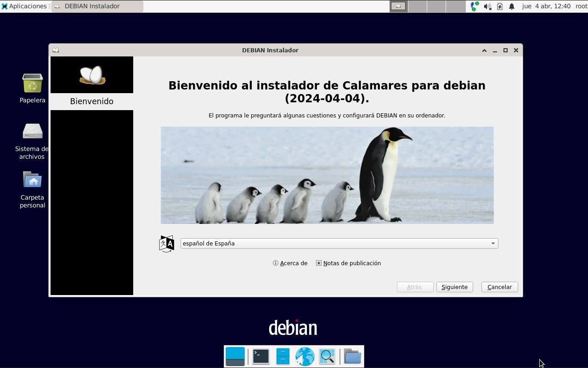Click the battery power manager icon
Image resolution: width=588 pixels, height=368 pixels.
[x=500, y=6]
